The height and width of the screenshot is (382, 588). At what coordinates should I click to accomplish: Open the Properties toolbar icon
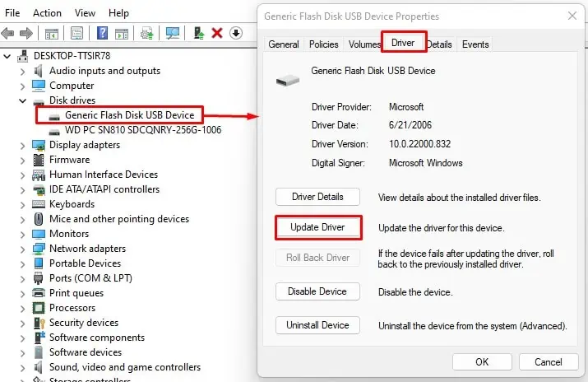[x=76, y=34]
